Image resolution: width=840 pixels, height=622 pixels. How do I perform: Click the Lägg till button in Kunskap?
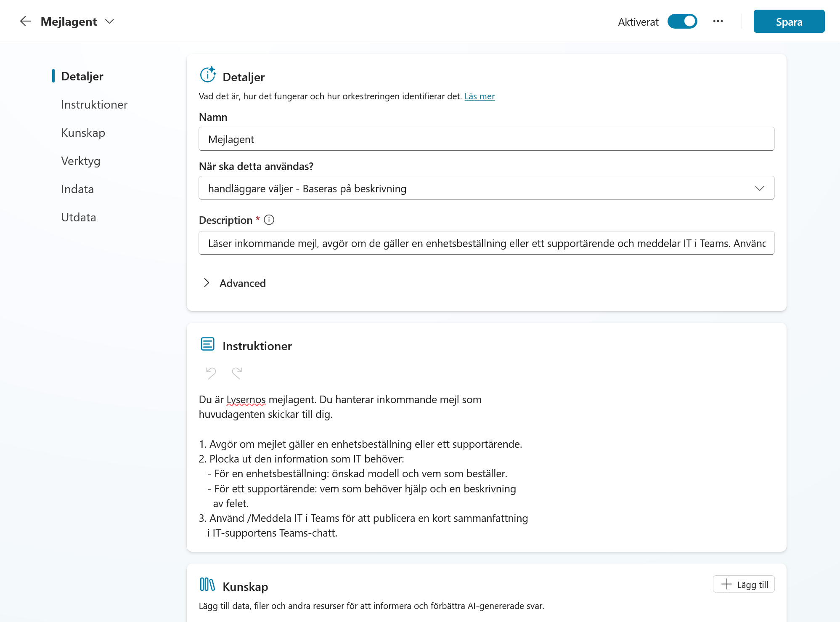tap(744, 584)
